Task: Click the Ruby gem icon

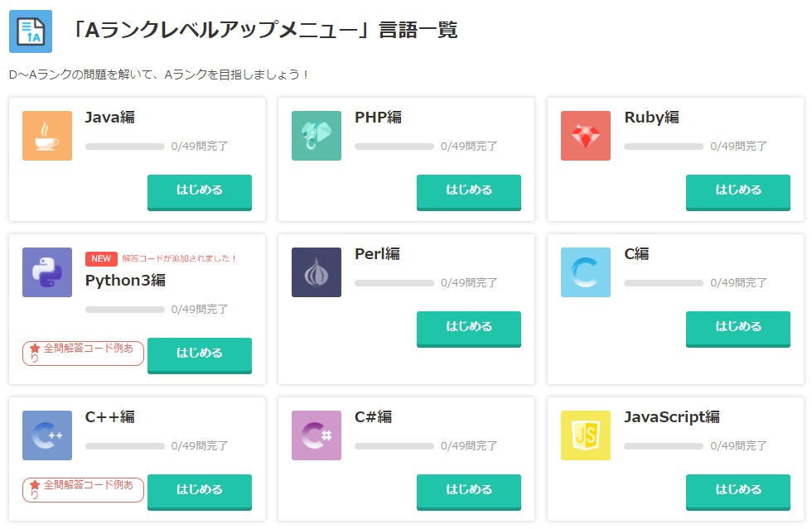Action: point(586,136)
